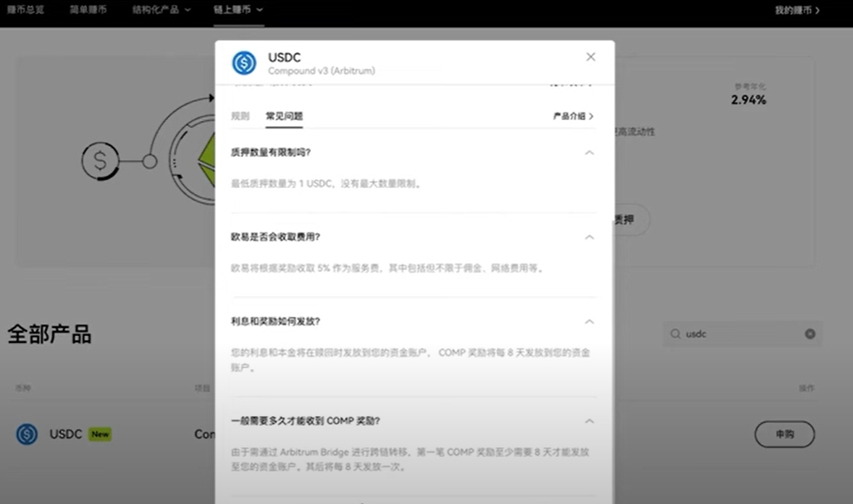Go to 我的赚币 page

pyautogui.click(x=797, y=10)
